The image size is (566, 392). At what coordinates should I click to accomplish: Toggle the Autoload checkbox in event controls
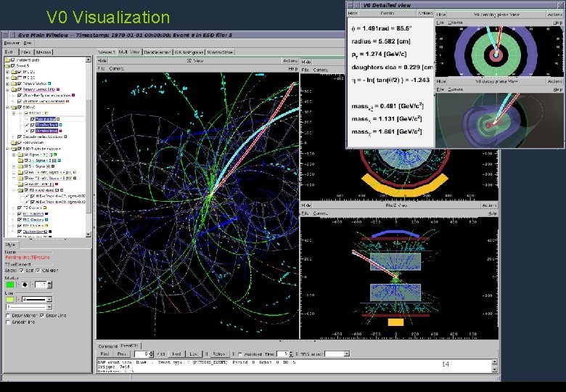point(240,354)
